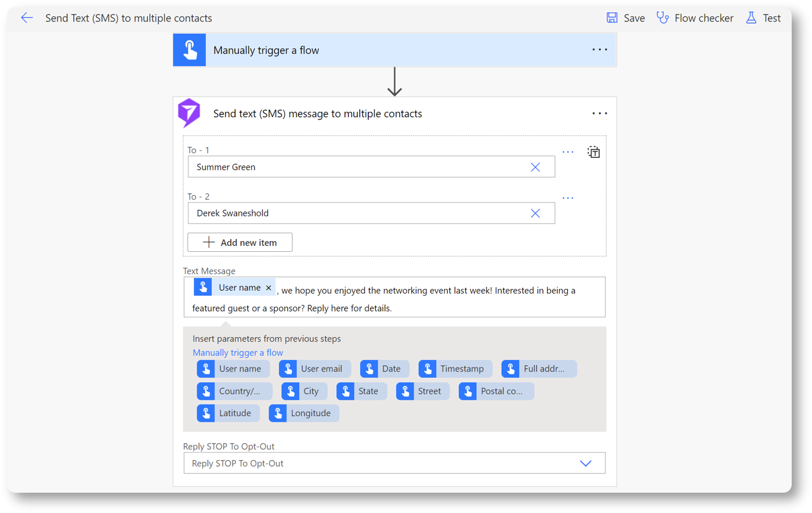
Task: Open Manually trigger a flow options menu
Action: tap(599, 50)
